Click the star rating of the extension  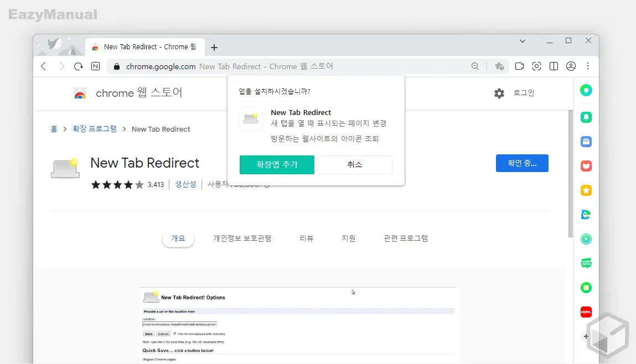tap(117, 185)
